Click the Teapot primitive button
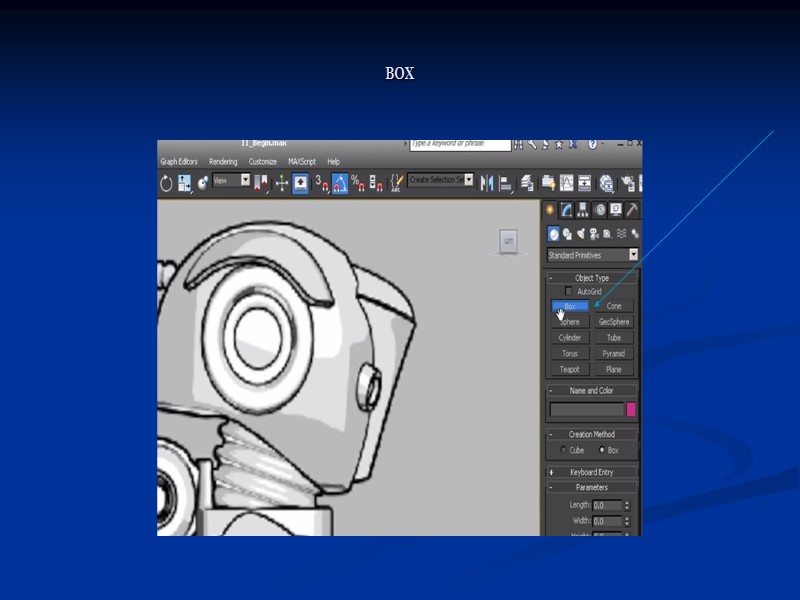The image size is (800, 600). [x=570, y=369]
